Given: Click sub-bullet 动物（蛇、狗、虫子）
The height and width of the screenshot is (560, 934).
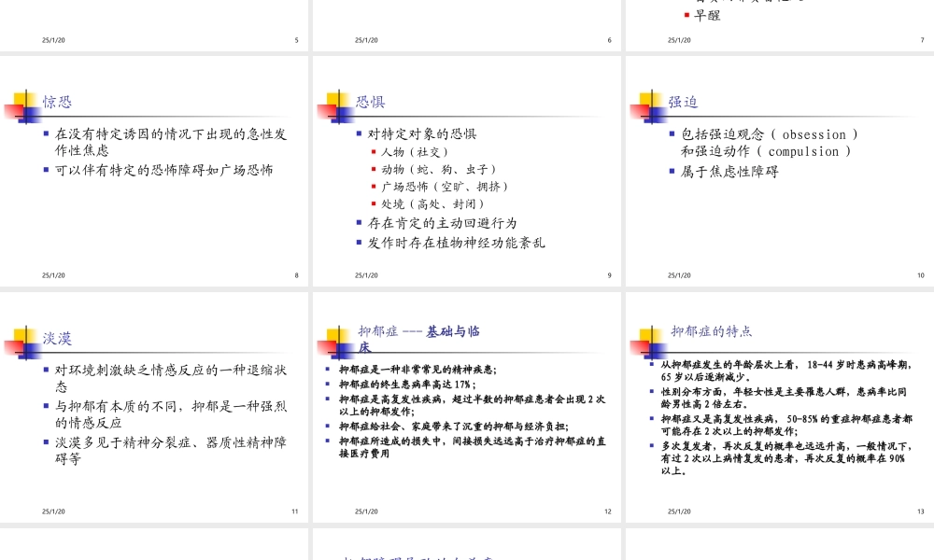Looking at the screenshot, I should coord(439,169).
